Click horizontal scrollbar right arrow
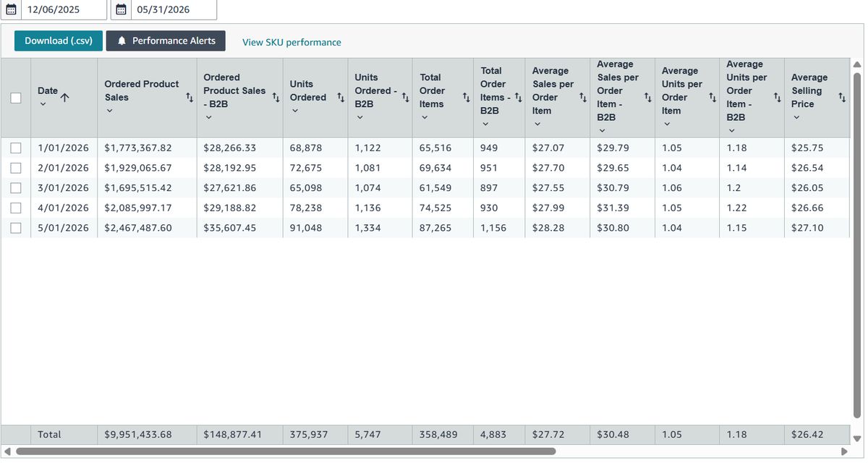This screenshot has height=471, width=868. 843,451
